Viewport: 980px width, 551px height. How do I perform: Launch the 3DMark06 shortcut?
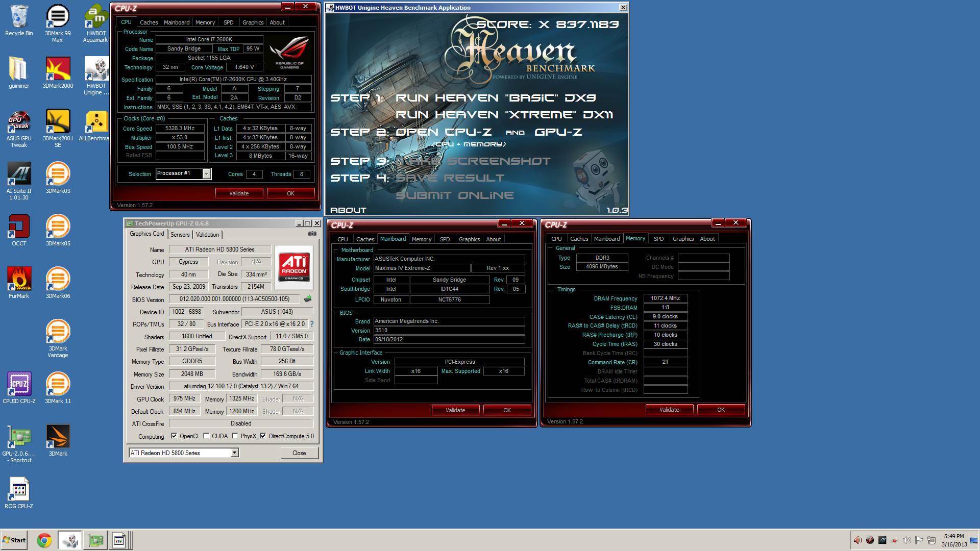point(58,283)
